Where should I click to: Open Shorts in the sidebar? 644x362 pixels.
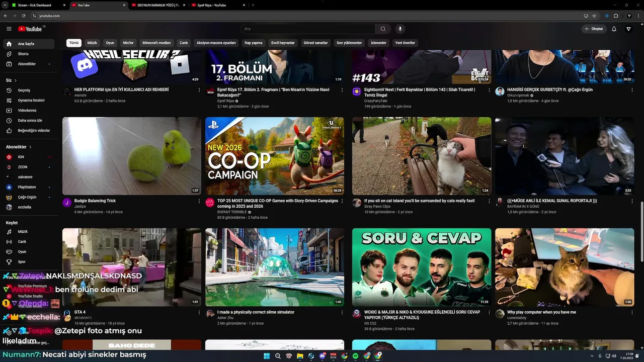[29, 54]
